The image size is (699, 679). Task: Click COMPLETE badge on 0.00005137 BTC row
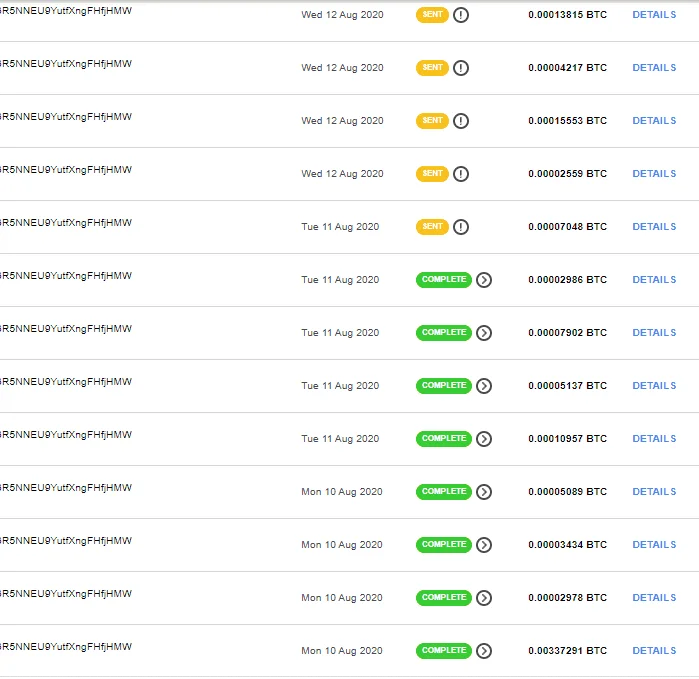(444, 386)
